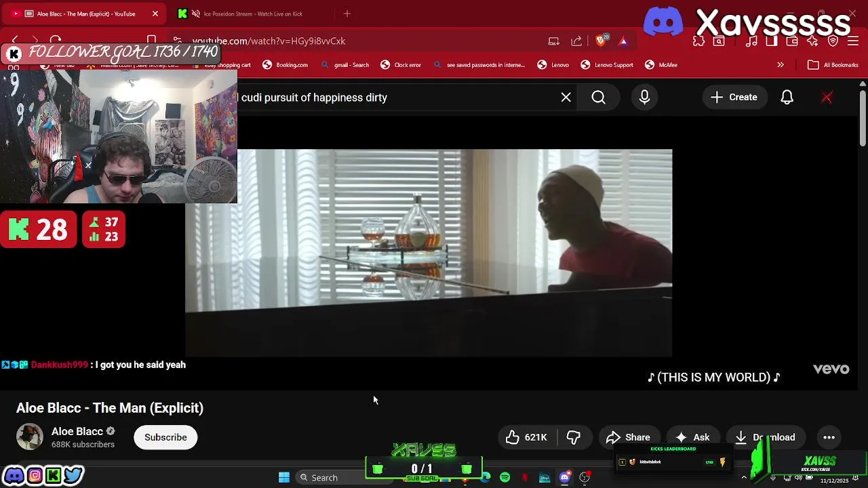Open the Leo AI sparkle icon

tap(812, 41)
